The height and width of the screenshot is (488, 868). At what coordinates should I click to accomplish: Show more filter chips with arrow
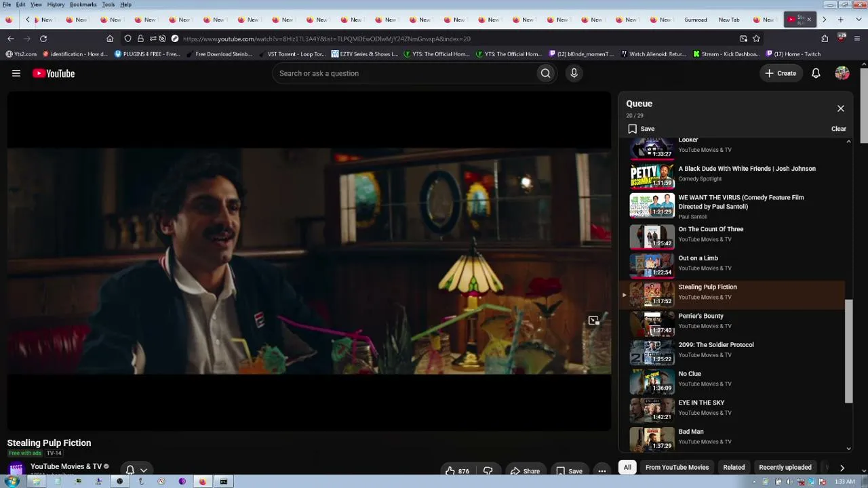[842, 468]
